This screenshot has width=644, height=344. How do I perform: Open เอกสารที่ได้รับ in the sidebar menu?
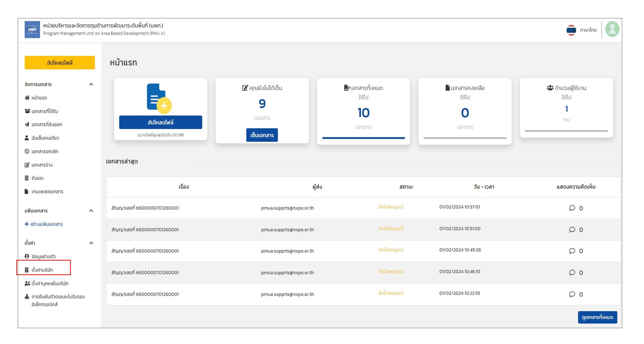(x=45, y=111)
